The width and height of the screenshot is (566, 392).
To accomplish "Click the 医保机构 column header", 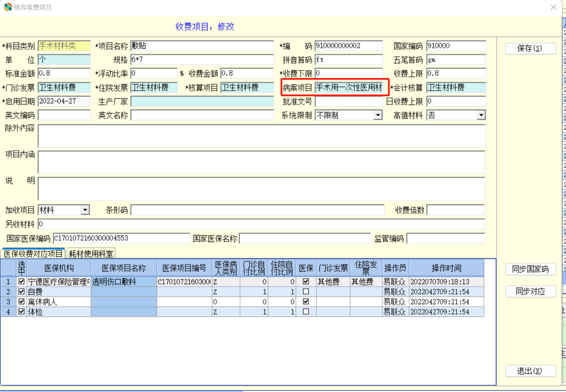I will [59, 268].
